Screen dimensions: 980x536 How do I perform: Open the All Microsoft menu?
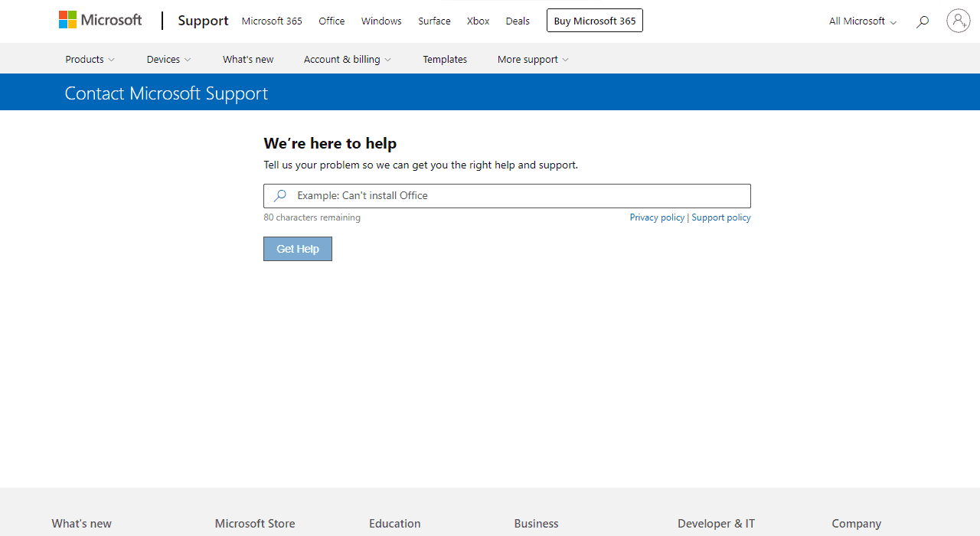coord(861,21)
